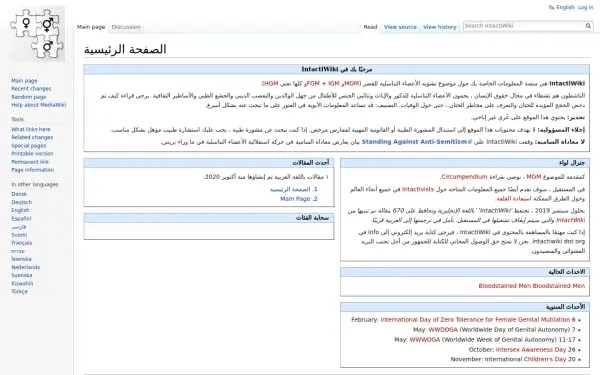Open the WWWOGA link
This screenshot has height=375, width=600.
point(425,340)
